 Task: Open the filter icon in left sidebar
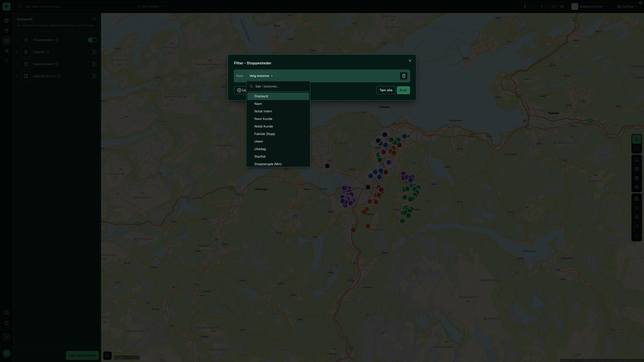point(7,61)
